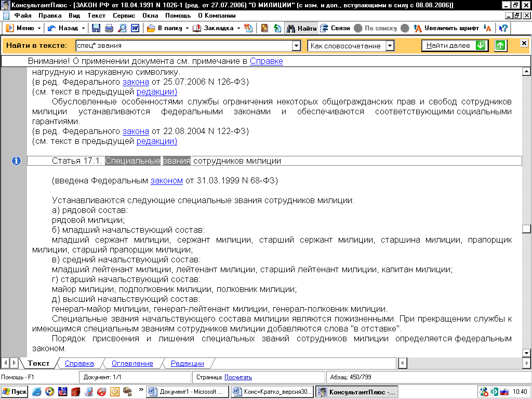The image size is (532, 399).
Task: Open редакции link under 126-ФЗ note
Action: coord(157,92)
